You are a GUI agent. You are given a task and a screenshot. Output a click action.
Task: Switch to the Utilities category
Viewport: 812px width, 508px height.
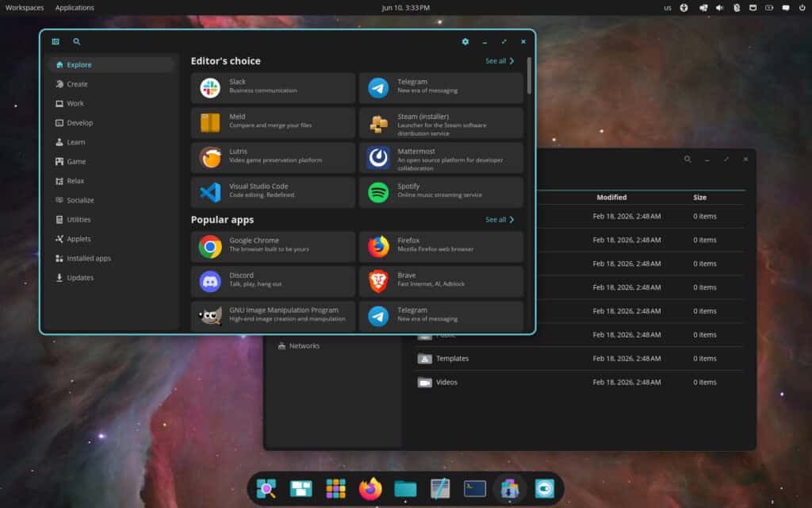click(x=111, y=219)
